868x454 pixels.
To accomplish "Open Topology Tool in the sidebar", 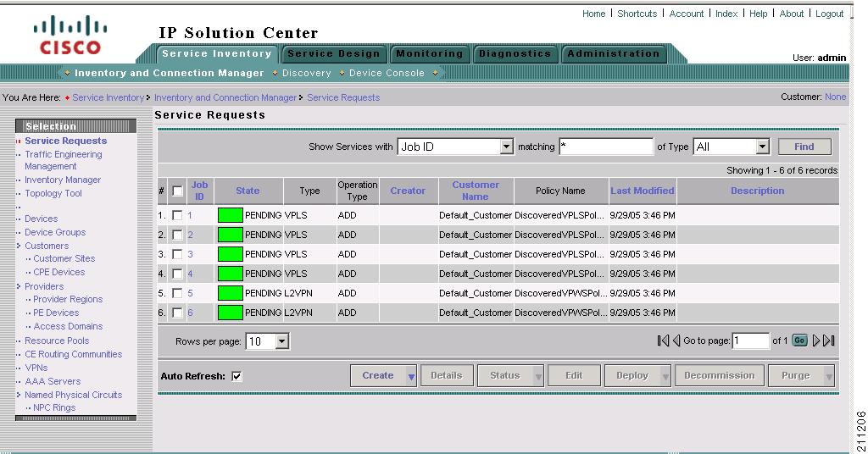I will click(x=53, y=194).
